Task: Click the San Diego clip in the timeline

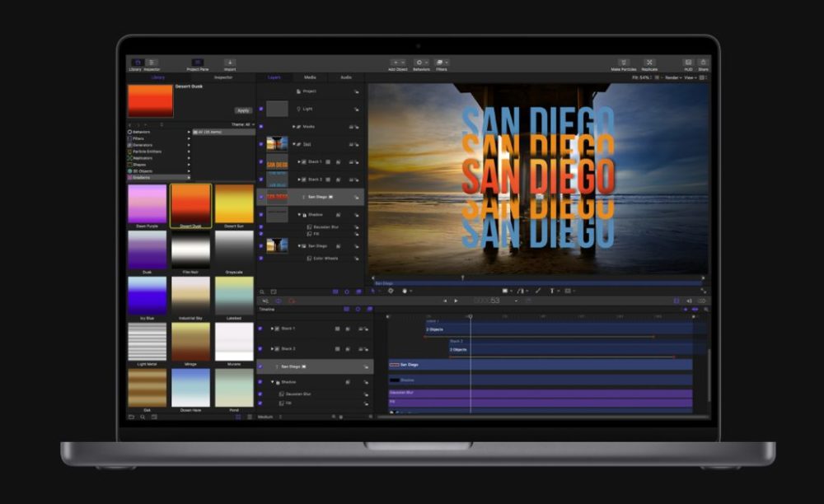Action: point(540,364)
